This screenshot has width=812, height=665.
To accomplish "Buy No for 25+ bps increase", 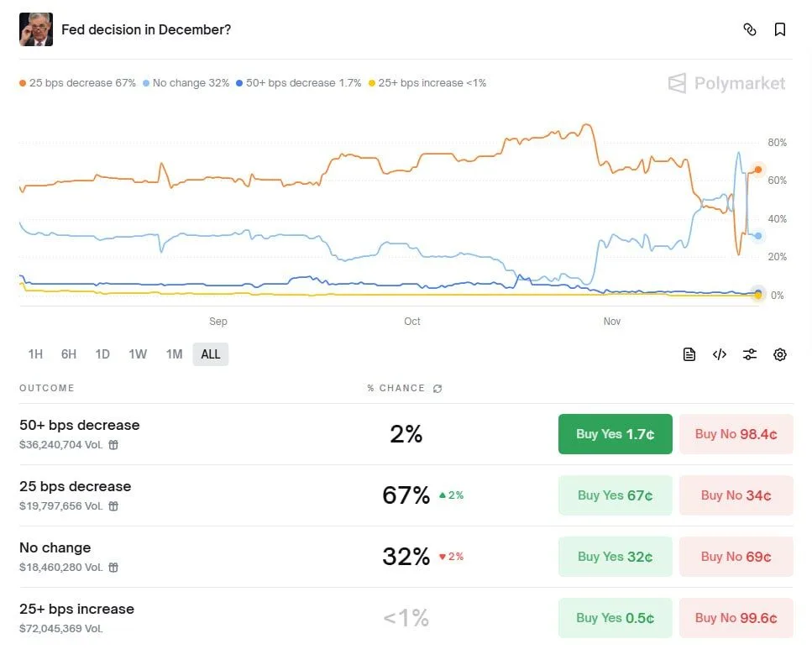I will [x=736, y=618].
